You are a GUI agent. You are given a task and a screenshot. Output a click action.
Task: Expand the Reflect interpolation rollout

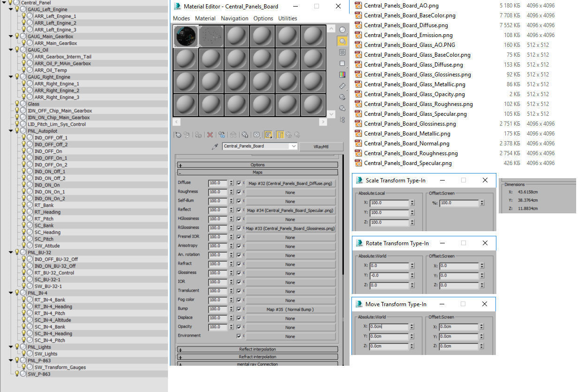[257, 349]
